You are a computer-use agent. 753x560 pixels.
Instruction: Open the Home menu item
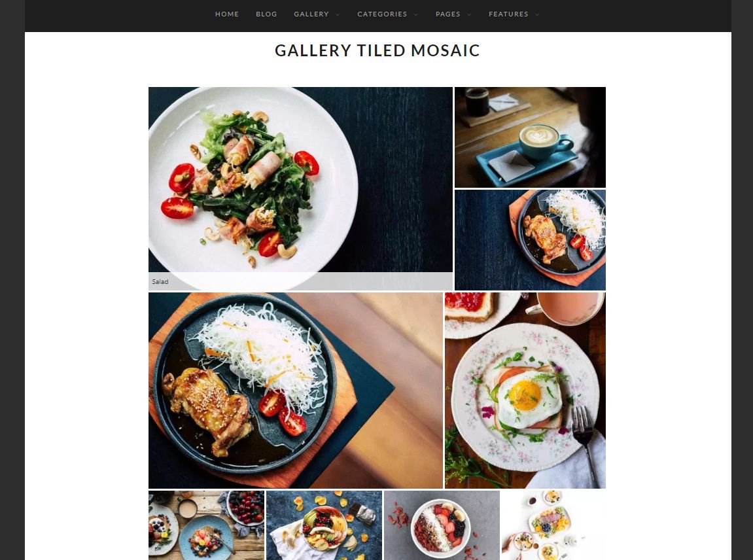pyautogui.click(x=226, y=14)
